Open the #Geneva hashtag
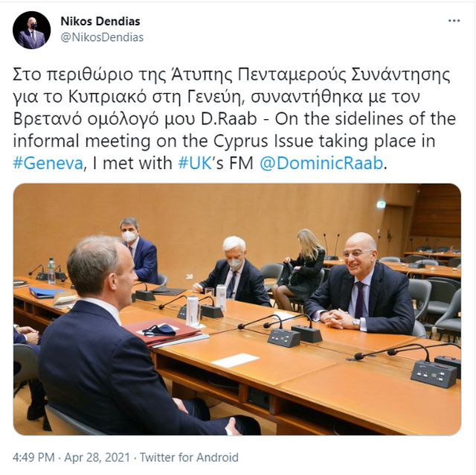The height and width of the screenshot is (475, 476). point(48,163)
